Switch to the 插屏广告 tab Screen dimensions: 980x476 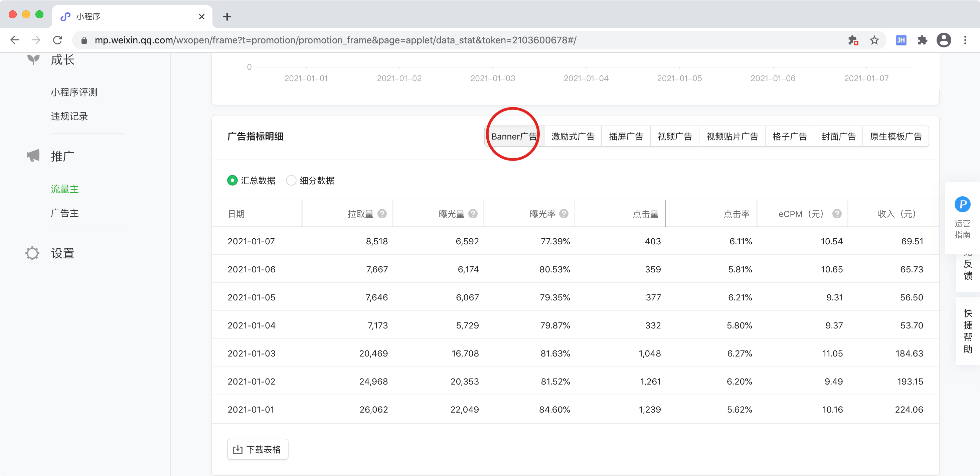626,137
